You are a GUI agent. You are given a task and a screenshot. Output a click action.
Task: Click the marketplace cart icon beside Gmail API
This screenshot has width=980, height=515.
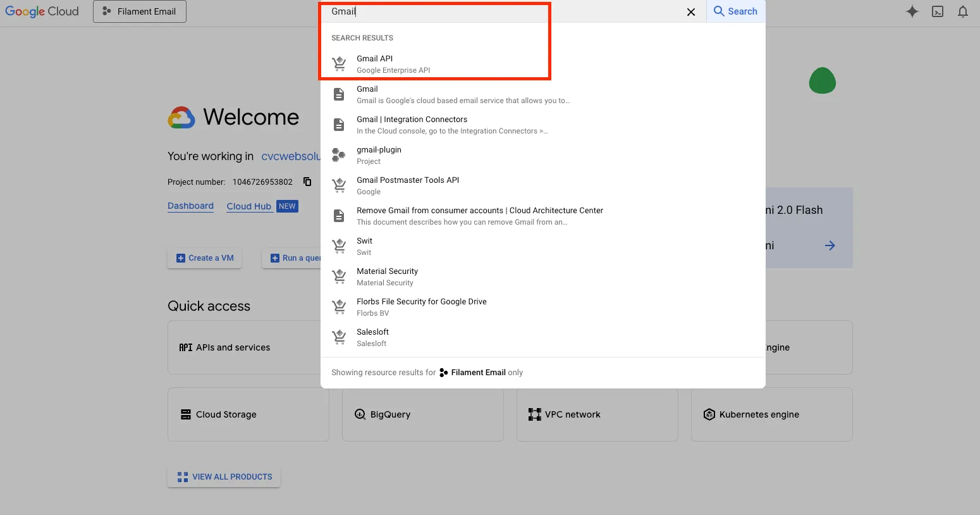click(x=340, y=64)
